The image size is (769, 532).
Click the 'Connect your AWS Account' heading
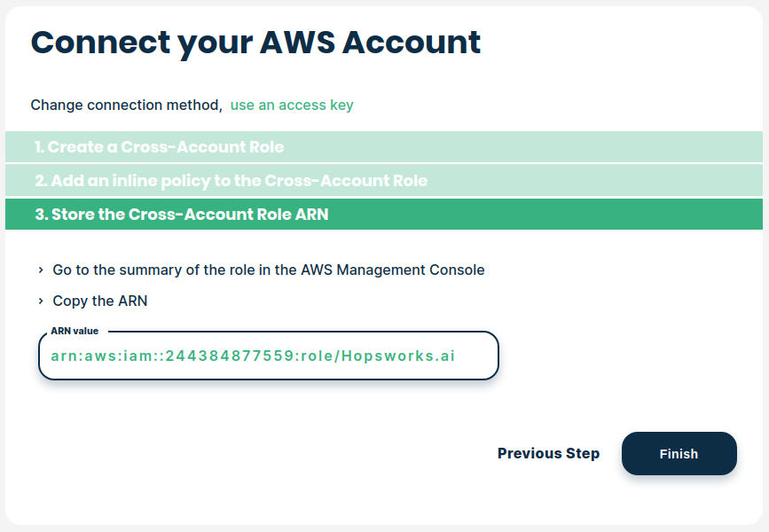(x=255, y=43)
